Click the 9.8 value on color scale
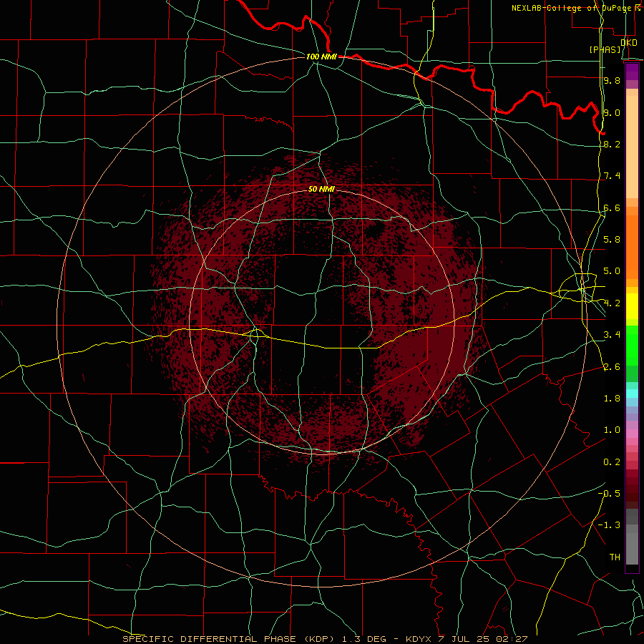 (612, 80)
